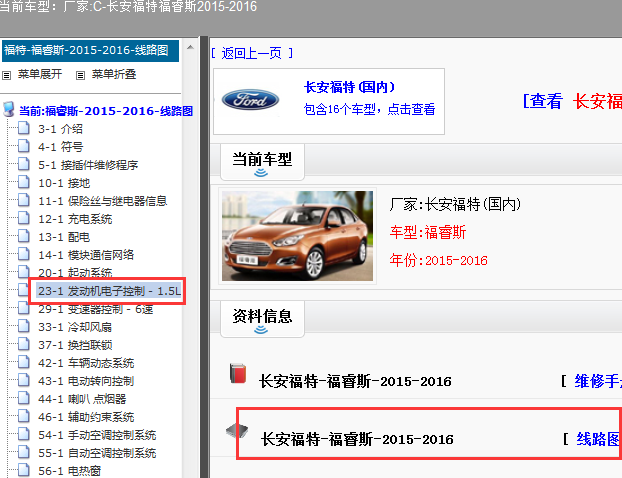Click the page icon beside 4-1 符号

[24, 146]
